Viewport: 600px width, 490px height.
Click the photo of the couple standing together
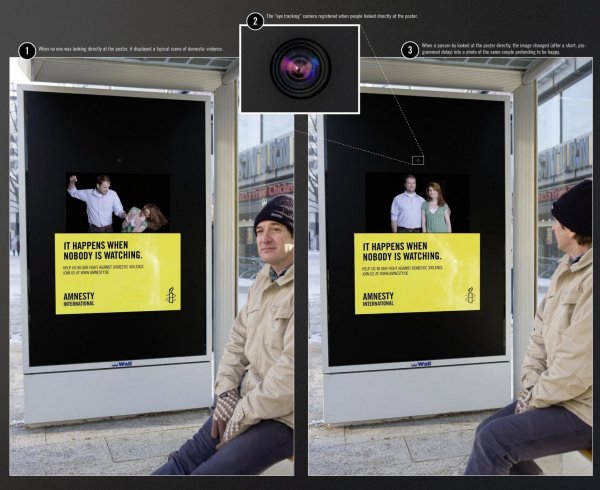[417, 203]
